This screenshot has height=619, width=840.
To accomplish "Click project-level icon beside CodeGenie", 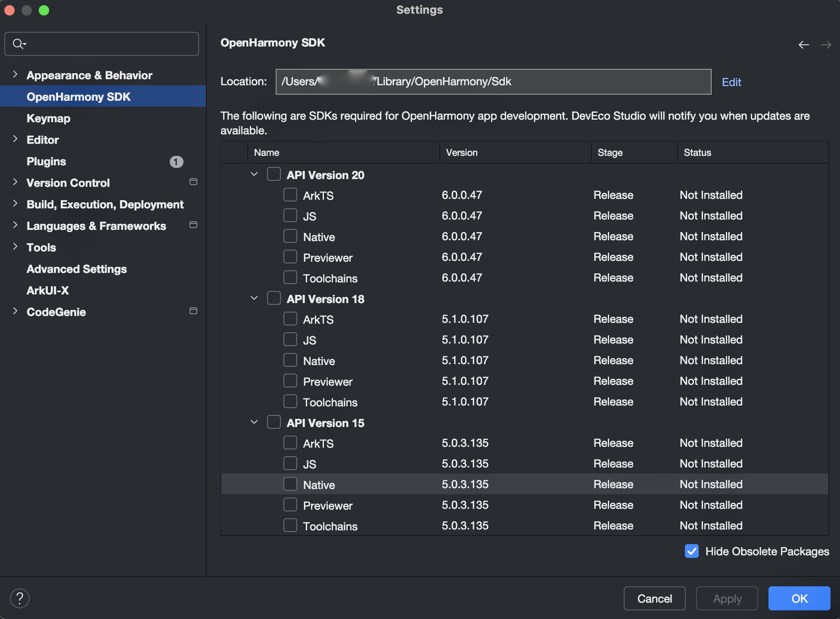I will (x=193, y=311).
